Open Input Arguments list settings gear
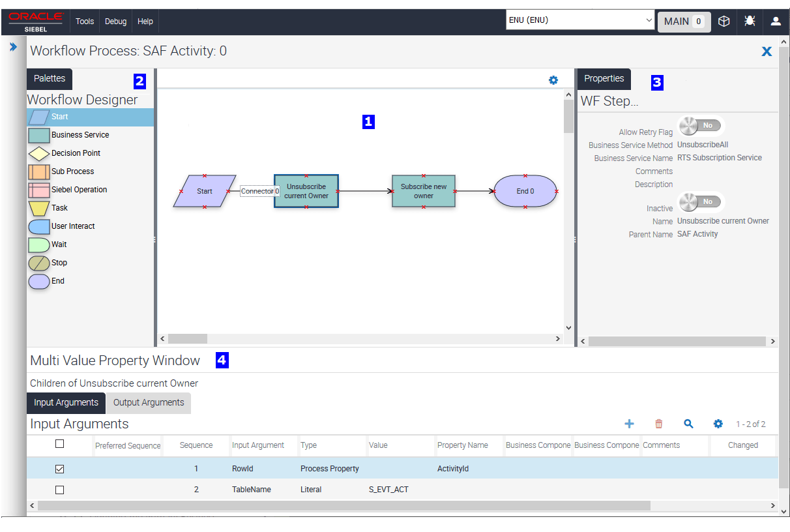Image resolution: width=790 pixels, height=532 pixels. click(x=718, y=424)
